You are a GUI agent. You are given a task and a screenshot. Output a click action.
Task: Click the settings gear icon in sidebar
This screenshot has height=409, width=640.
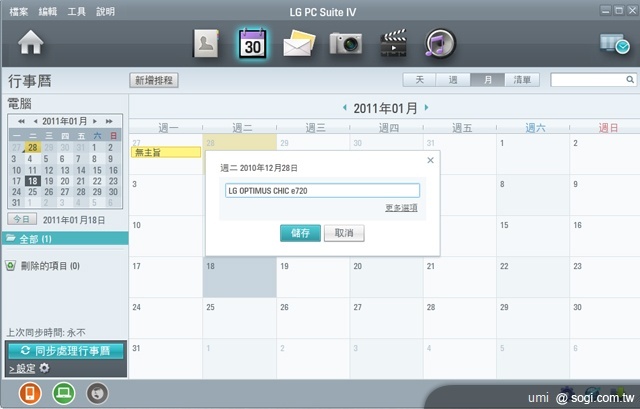(44, 368)
